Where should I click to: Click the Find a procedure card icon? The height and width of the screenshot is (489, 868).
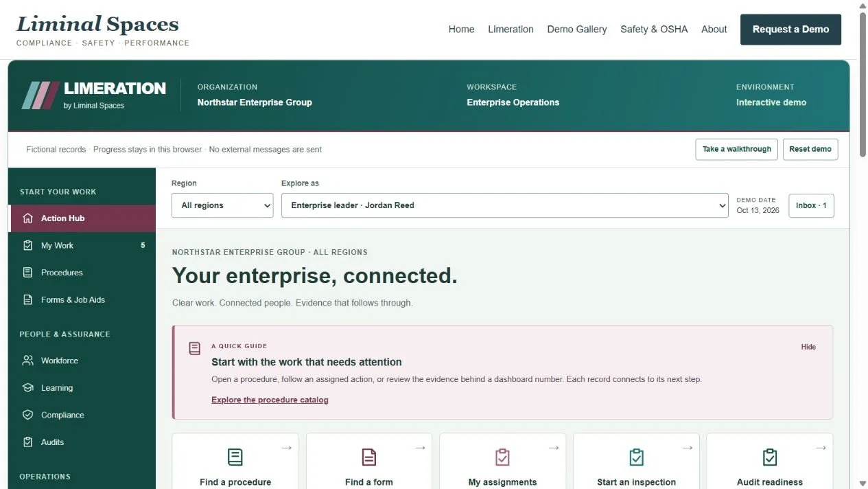(x=235, y=457)
